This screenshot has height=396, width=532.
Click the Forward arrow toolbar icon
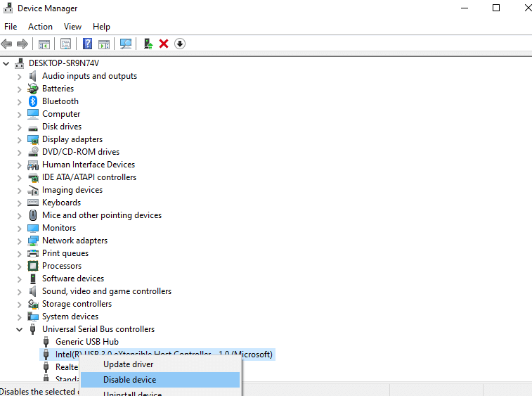(22, 44)
